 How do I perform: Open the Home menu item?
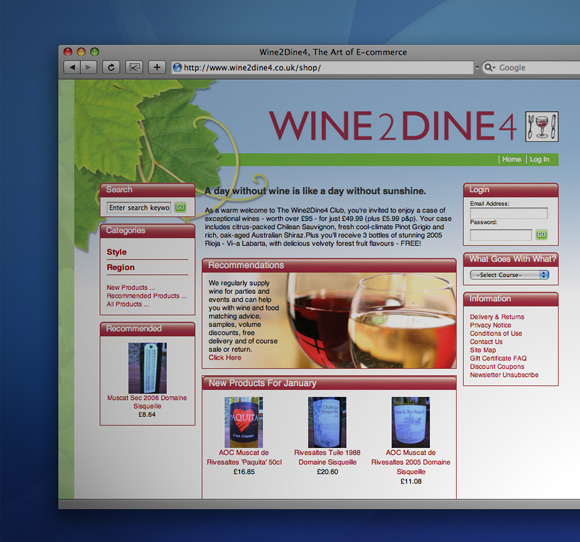512,159
